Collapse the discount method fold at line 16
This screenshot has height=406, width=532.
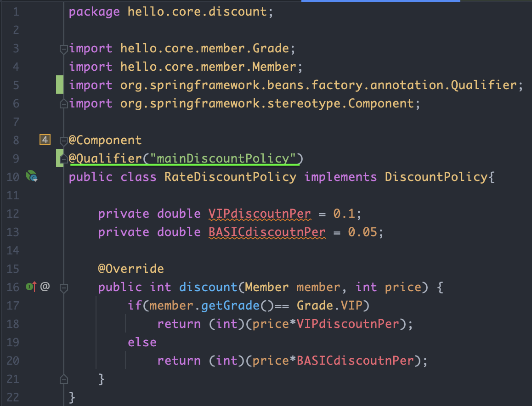[x=63, y=288]
